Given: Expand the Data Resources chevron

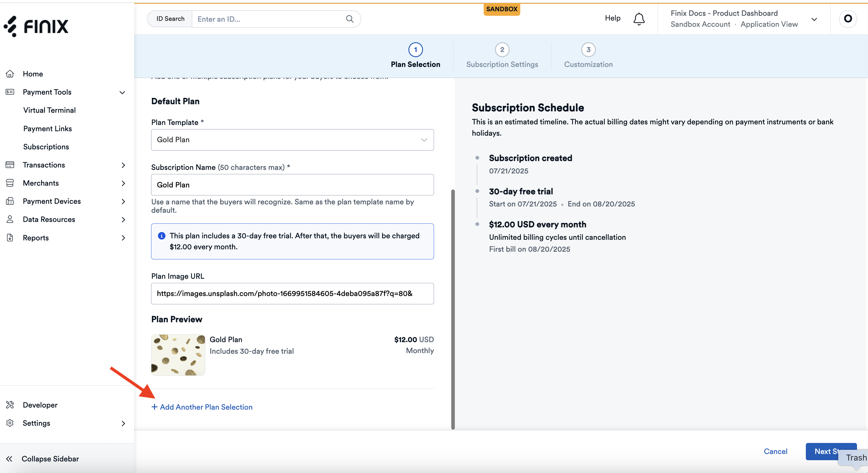Looking at the screenshot, I should click(123, 220).
